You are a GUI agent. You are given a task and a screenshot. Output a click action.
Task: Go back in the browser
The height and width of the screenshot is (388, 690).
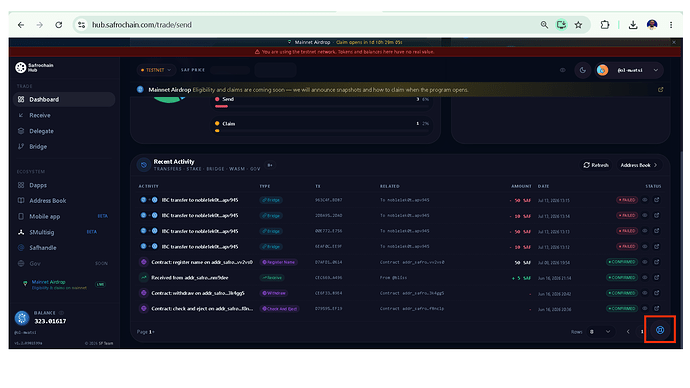[21, 25]
